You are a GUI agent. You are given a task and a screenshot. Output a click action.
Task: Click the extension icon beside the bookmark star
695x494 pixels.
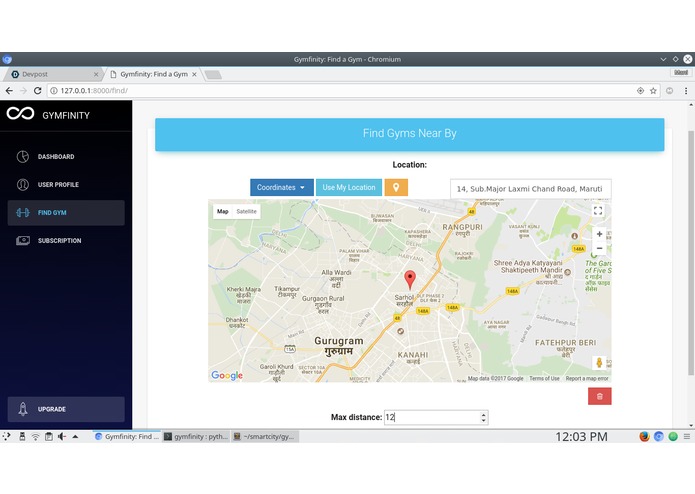point(669,90)
